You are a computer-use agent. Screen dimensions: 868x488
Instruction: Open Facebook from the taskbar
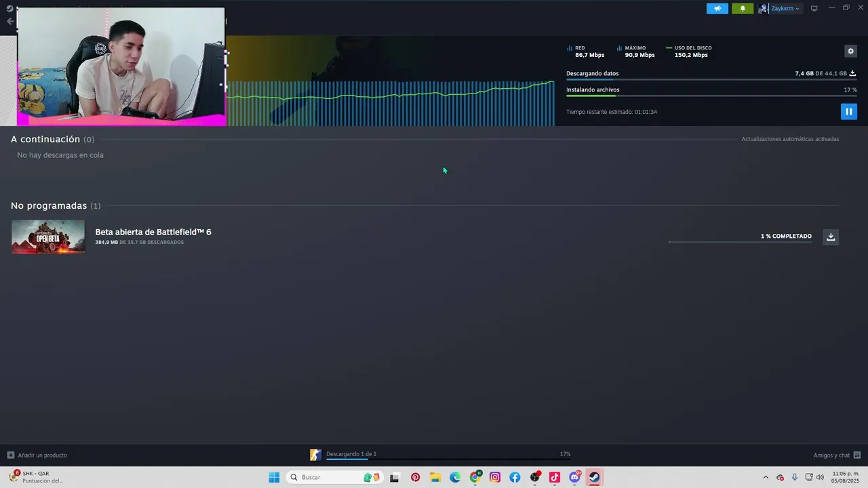515,477
